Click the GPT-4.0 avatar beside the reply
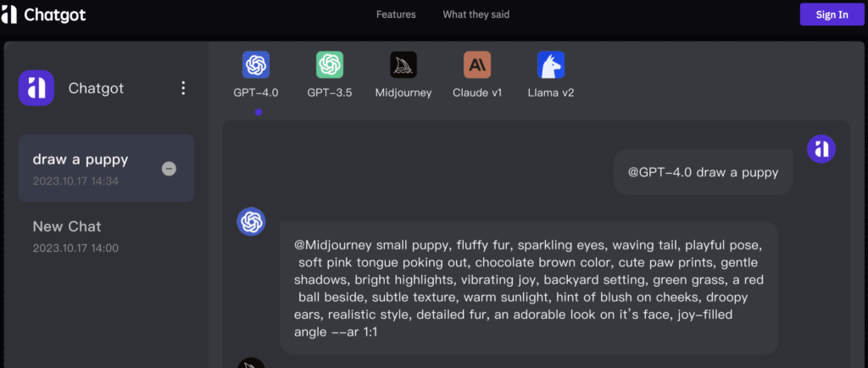The height and width of the screenshot is (368, 868). tap(251, 221)
